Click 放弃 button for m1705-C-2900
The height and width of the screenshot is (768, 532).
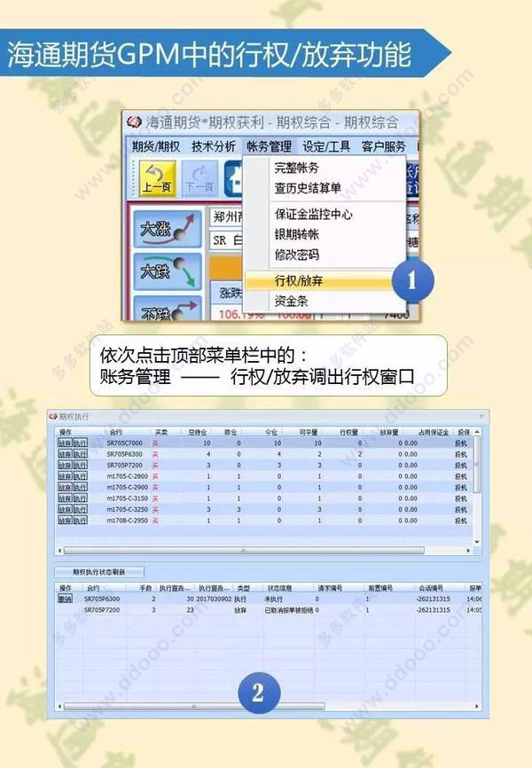pyautogui.click(x=65, y=488)
